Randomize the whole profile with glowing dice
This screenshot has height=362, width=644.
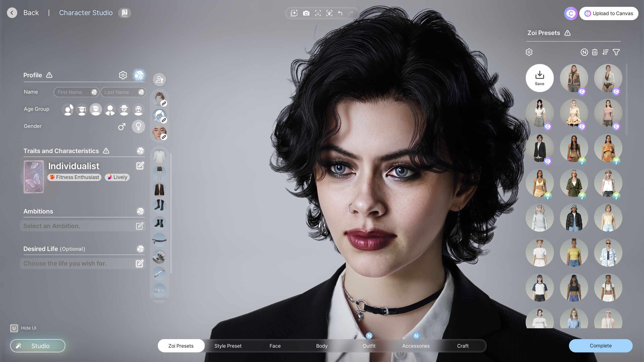click(x=139, y=75)
